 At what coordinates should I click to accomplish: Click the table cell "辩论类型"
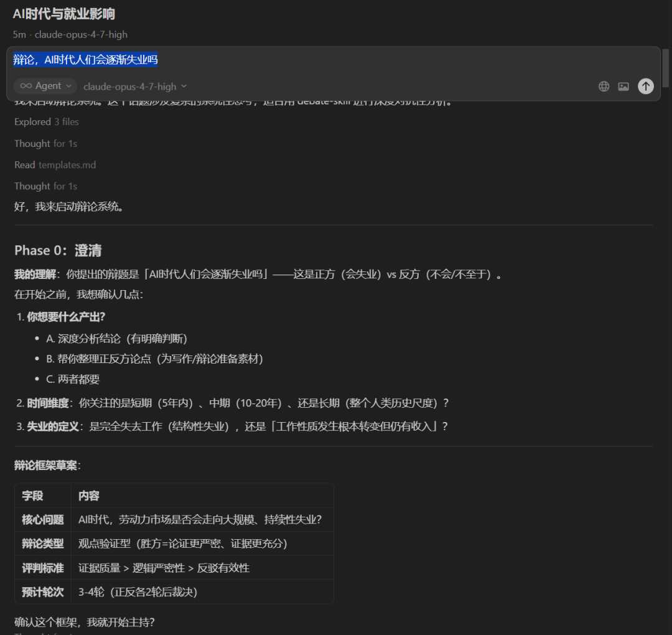click(x=42, y=543)
